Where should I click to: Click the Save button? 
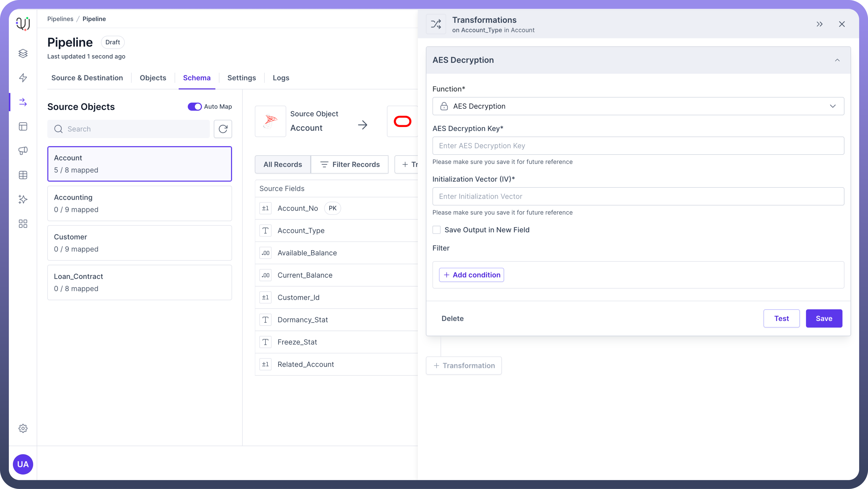pyautogui.click(x=823, y=318)
